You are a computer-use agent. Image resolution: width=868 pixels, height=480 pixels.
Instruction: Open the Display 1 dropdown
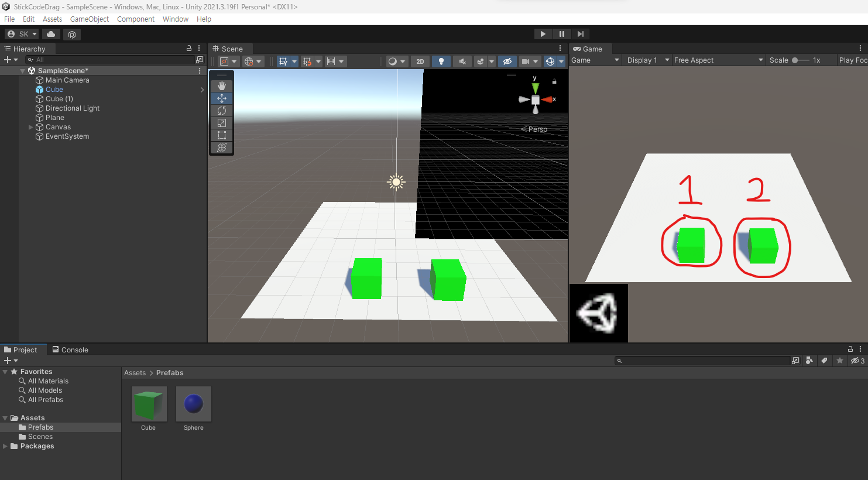click(648, 60)
